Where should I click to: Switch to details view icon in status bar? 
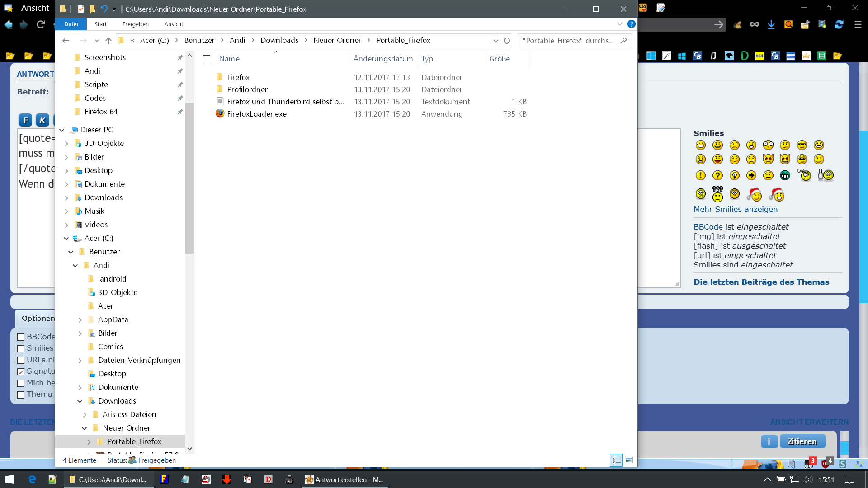coord(616,460)
